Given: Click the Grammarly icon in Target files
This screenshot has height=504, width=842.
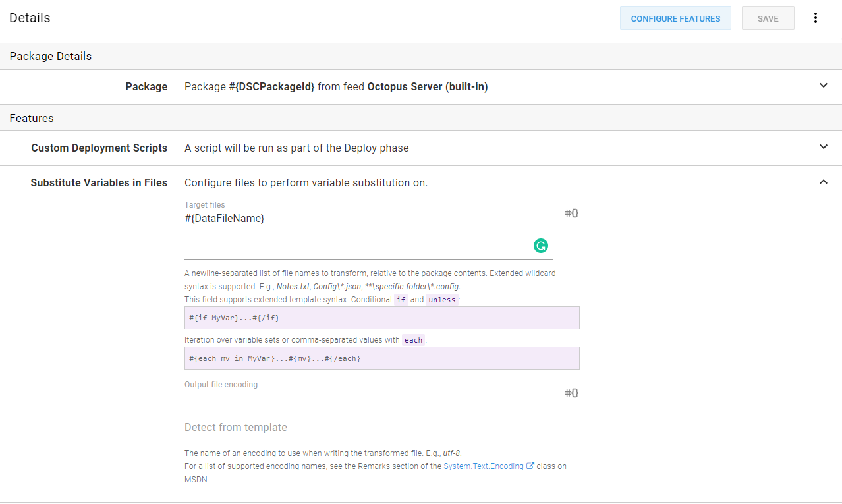Looking at the screenshot, I should [x=540, y=246].
